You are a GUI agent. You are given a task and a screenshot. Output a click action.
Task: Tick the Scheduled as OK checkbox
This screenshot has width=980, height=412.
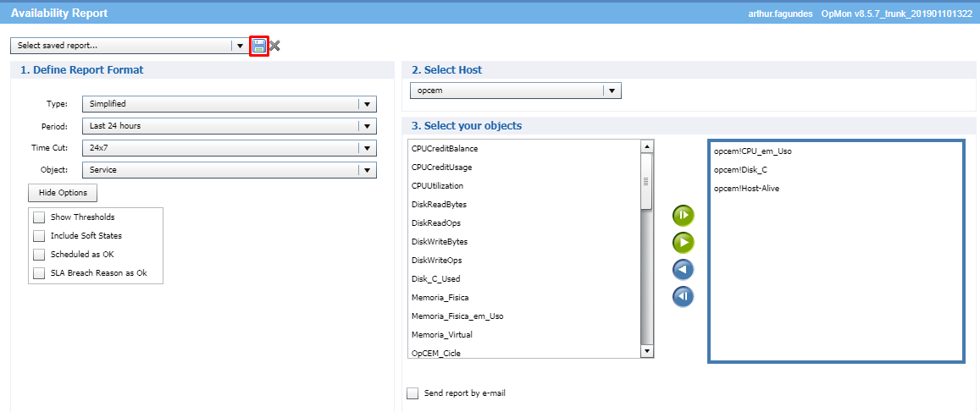(x=38, y=255)
